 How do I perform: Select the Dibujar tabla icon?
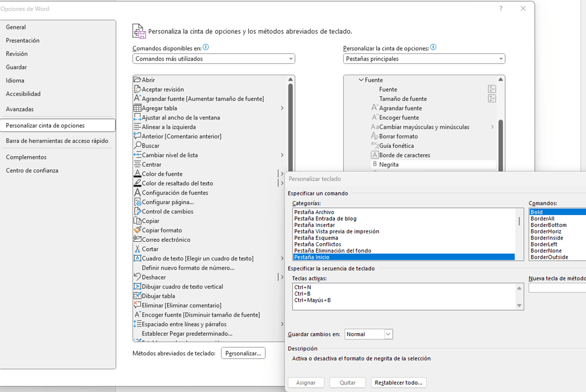[x=137, y=295]
